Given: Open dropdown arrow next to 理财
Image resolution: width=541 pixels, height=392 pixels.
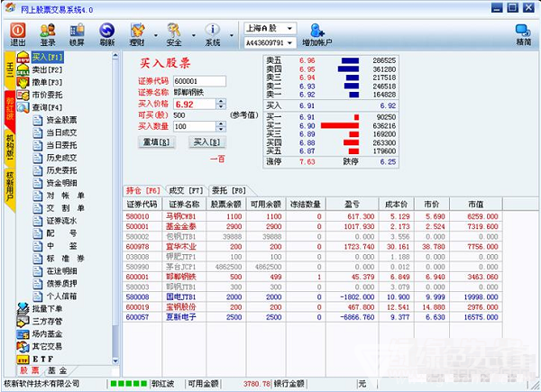Looking at the screenshot, I should point(156,35).
